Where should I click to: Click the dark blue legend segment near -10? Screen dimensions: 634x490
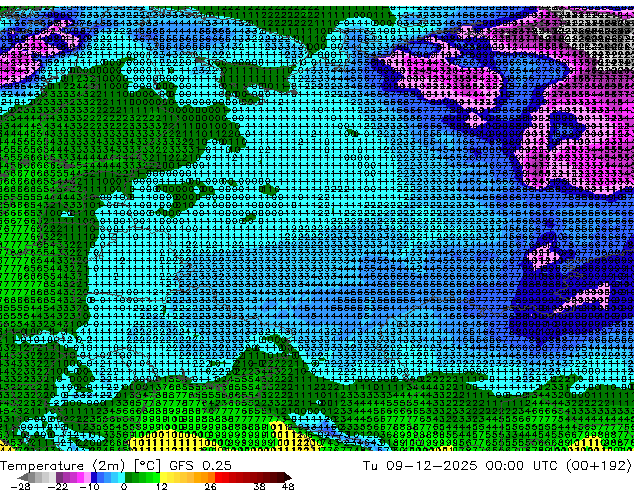click(x=94, y=477)
